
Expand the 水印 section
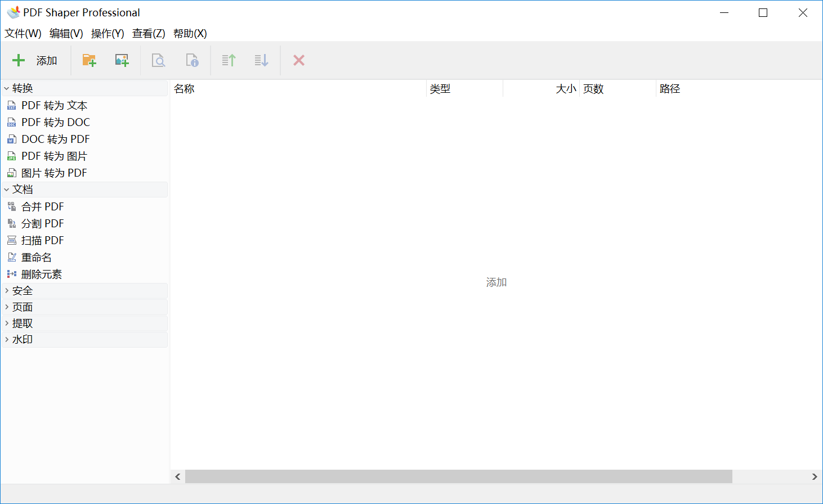coord(6,340)
